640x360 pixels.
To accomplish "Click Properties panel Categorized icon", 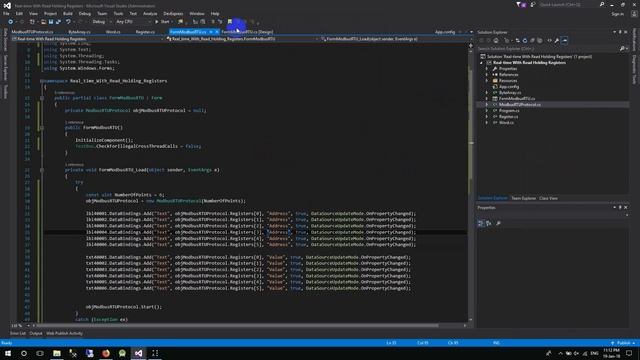I will click(x=481, y=223).
